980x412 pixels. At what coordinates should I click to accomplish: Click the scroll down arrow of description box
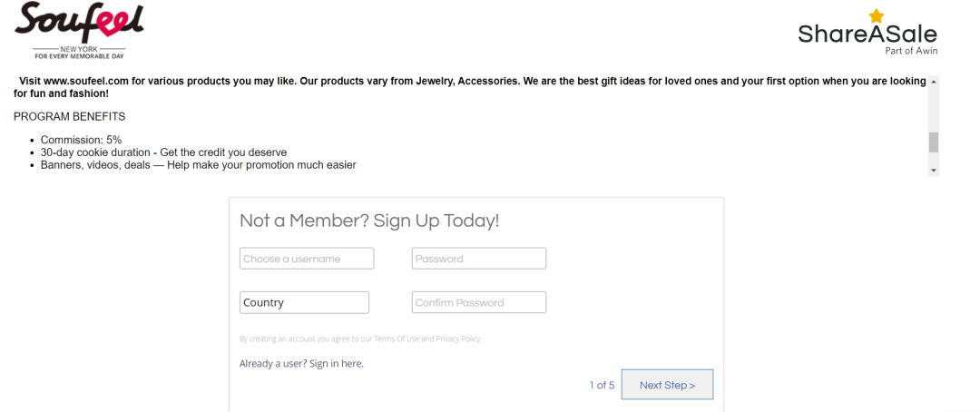(934, 170)
